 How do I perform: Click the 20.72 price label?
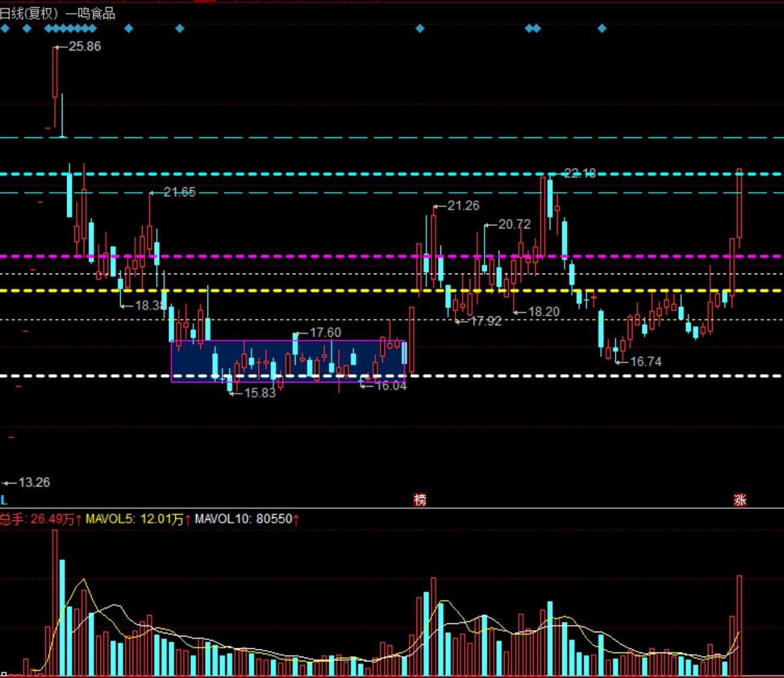coord(514,224)
